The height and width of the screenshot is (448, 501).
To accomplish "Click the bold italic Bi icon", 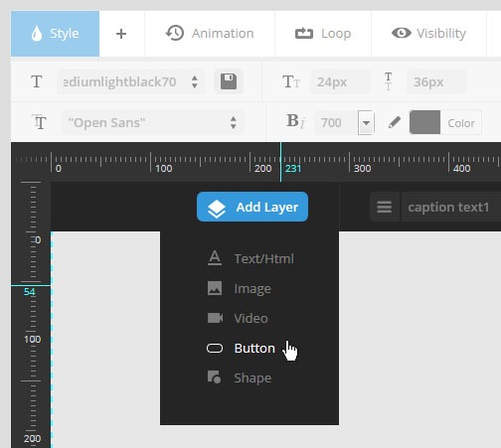I will tap(295, 121).
